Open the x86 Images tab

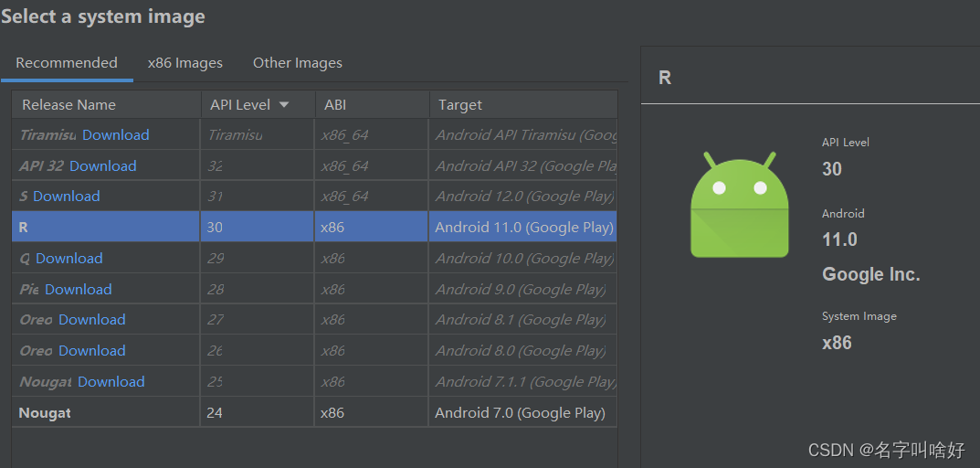[x=185, y=62]
